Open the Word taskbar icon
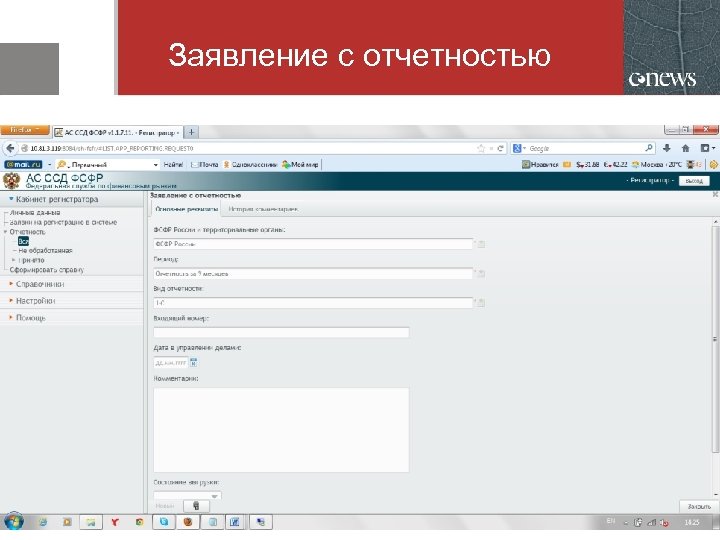 235,522
